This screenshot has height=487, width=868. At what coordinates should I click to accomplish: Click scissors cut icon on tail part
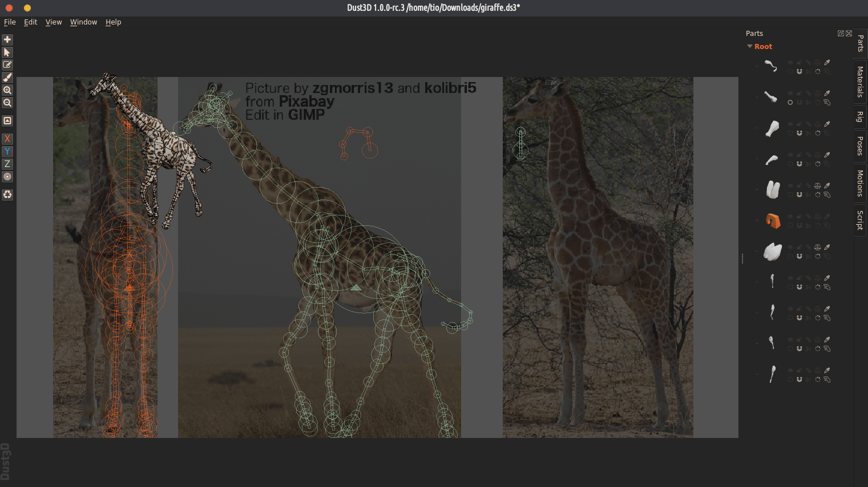[809, 71]
